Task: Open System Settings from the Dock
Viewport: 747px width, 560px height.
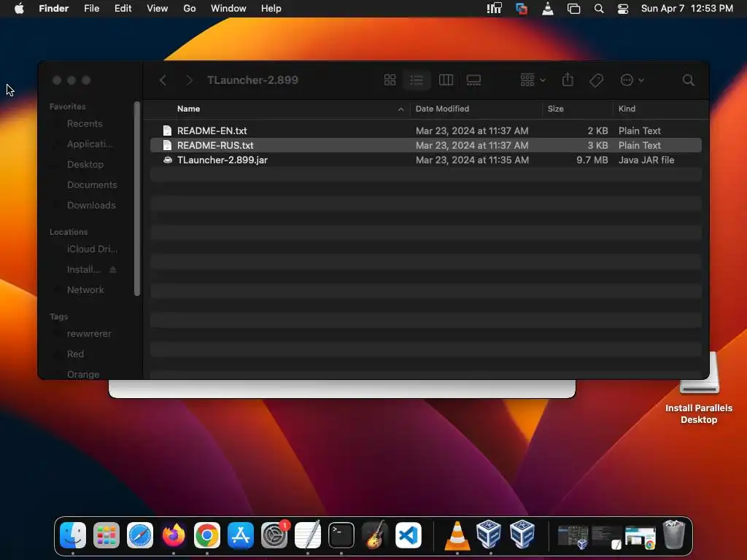Action: [274, 535]
